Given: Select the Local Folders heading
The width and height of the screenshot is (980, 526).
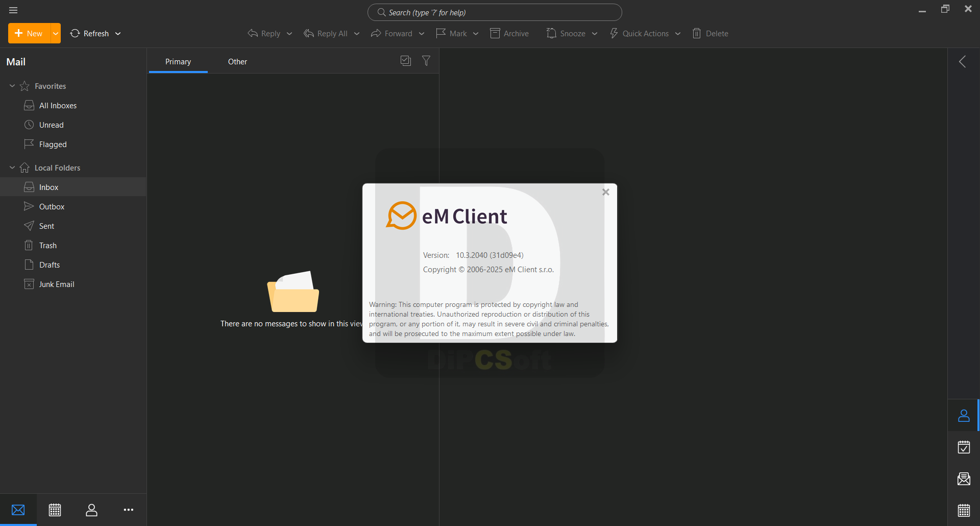Looking at the screenshot, I should tap(57, 168).
